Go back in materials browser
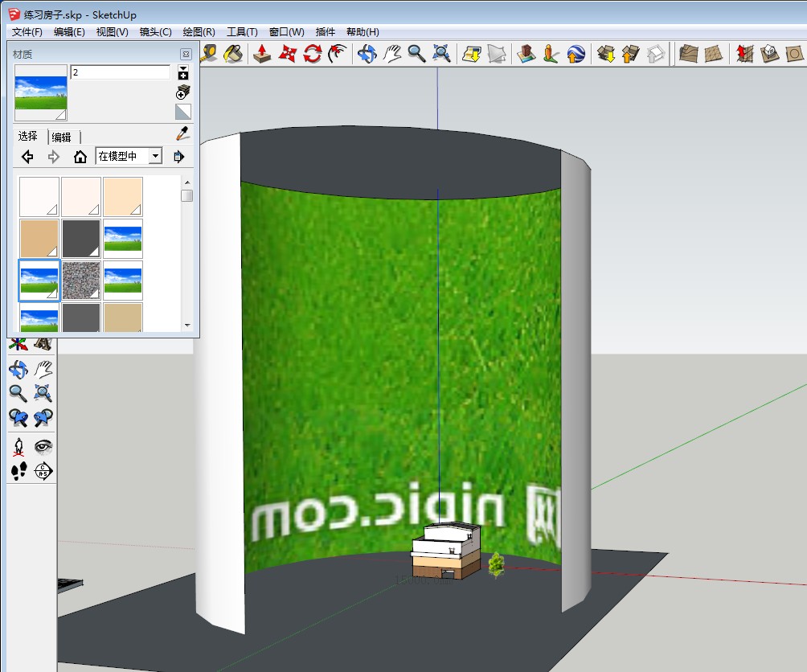The image size is (807, 672). [x=28, y=157]
